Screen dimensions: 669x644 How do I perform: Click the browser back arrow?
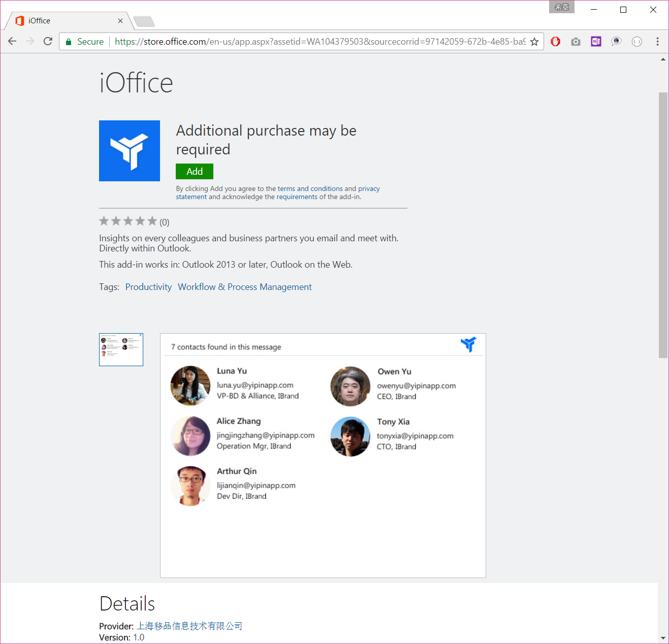click(12, 41)
